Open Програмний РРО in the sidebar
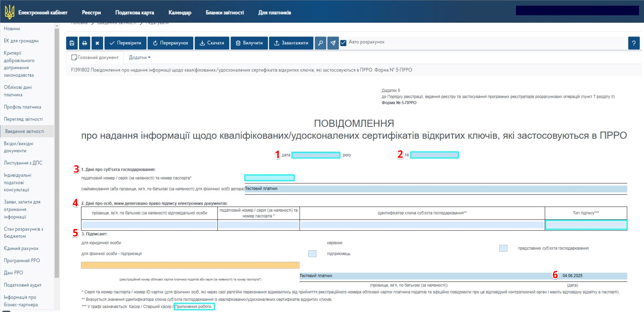The image size is (644, 312). pos(22,261)
